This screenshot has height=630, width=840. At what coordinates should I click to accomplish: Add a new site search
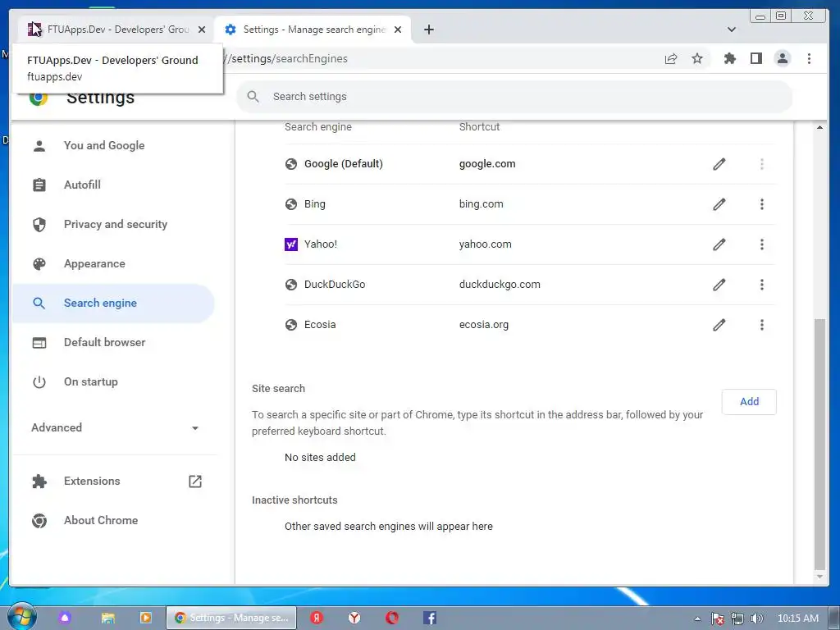749,402
